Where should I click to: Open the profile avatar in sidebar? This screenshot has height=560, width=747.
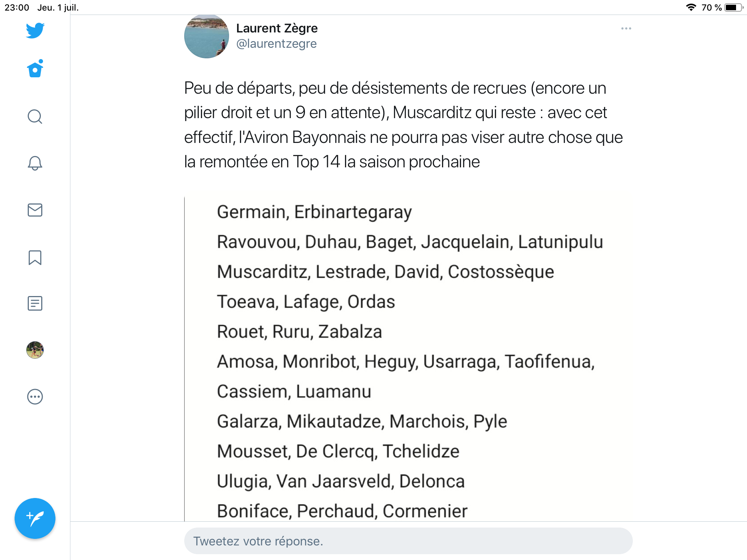(35, 350)
